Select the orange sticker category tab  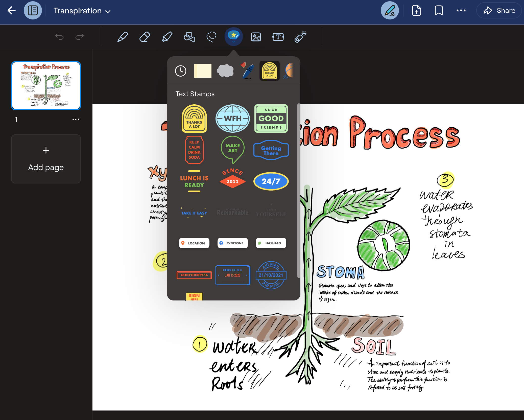click(290, 71)
